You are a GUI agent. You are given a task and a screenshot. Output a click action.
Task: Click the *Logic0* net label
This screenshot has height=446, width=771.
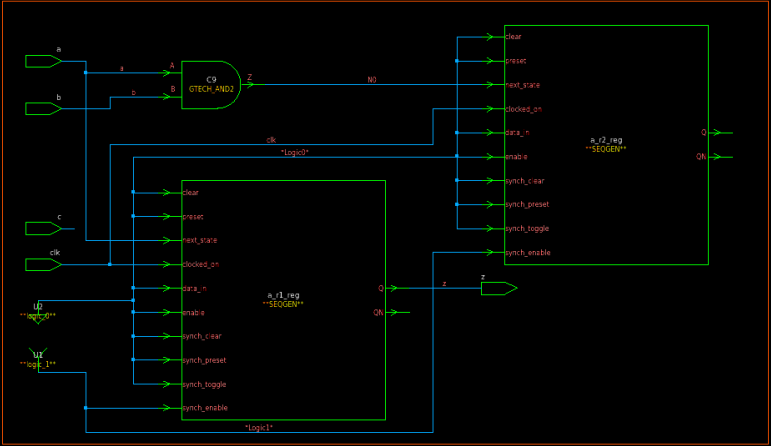pyautogui.click(x=295, y=152)
